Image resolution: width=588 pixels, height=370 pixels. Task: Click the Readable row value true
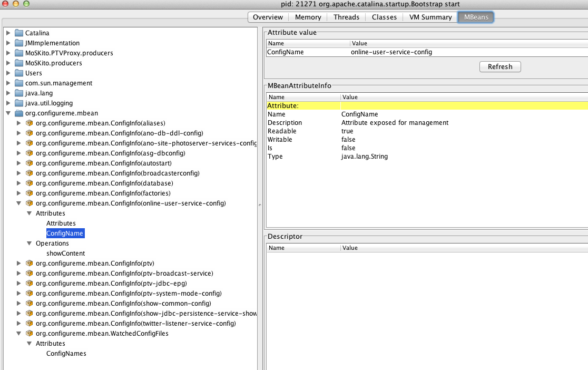[x=347, y=131]
